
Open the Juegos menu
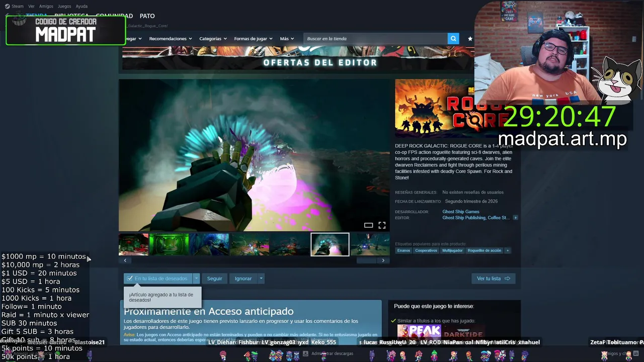point(64,6)
